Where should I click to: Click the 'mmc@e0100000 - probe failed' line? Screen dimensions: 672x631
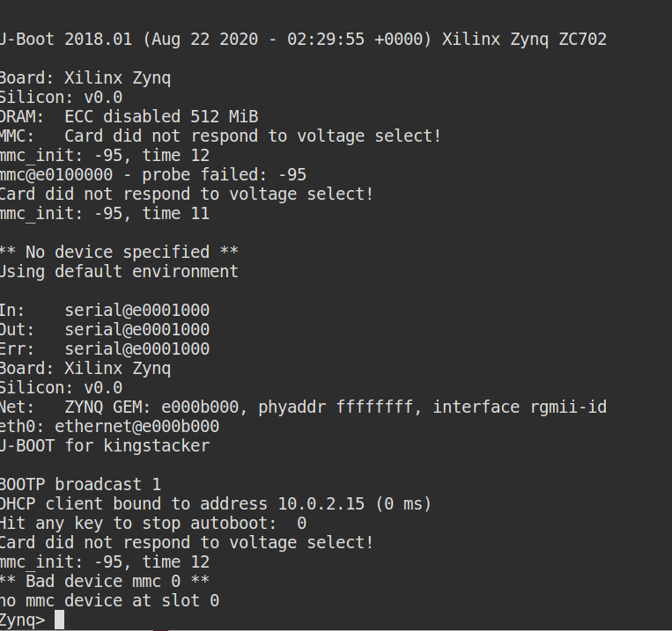[x=153, y=175]
